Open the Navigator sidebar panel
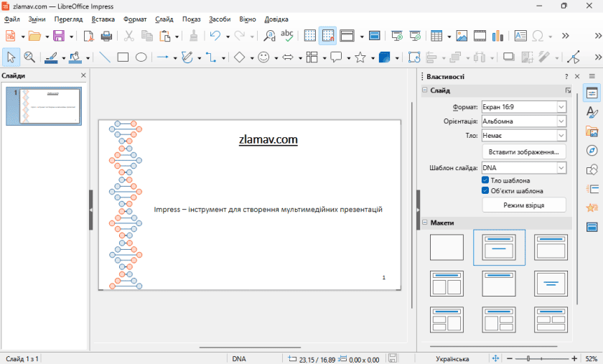Image resolution: width=603 pixels, height=364 pixels. [592, 150]
